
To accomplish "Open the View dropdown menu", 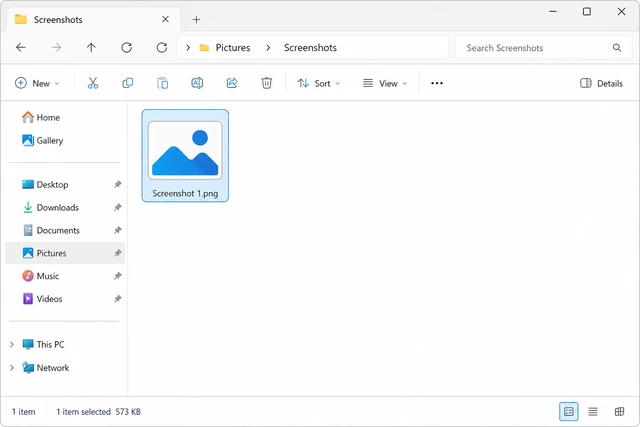I will [x=385, y=83].
